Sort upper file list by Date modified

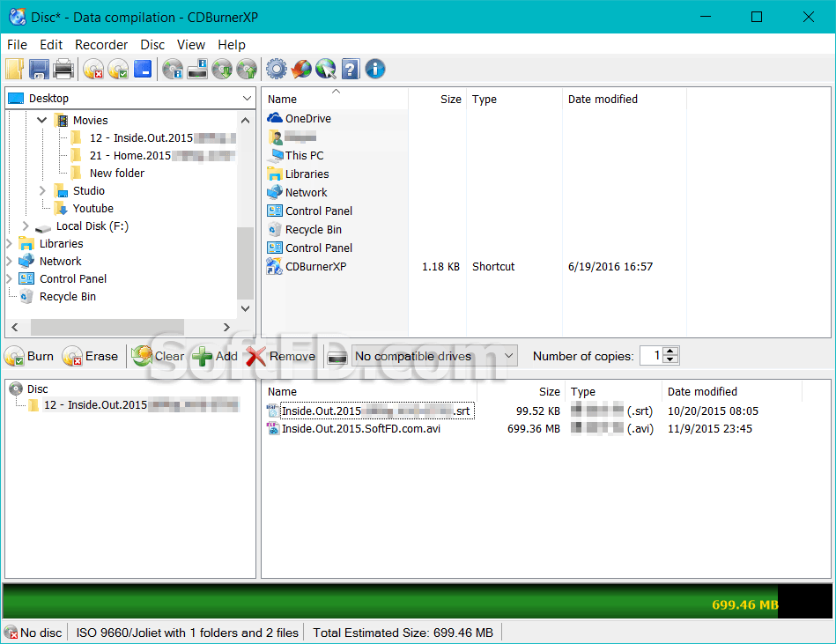(625, 100)
